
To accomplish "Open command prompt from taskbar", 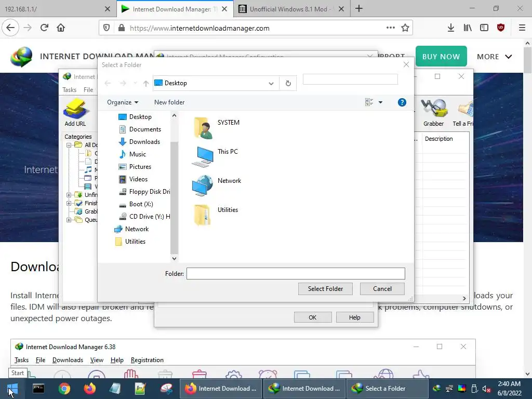I will pyautogui.click(x=38, y=389).
